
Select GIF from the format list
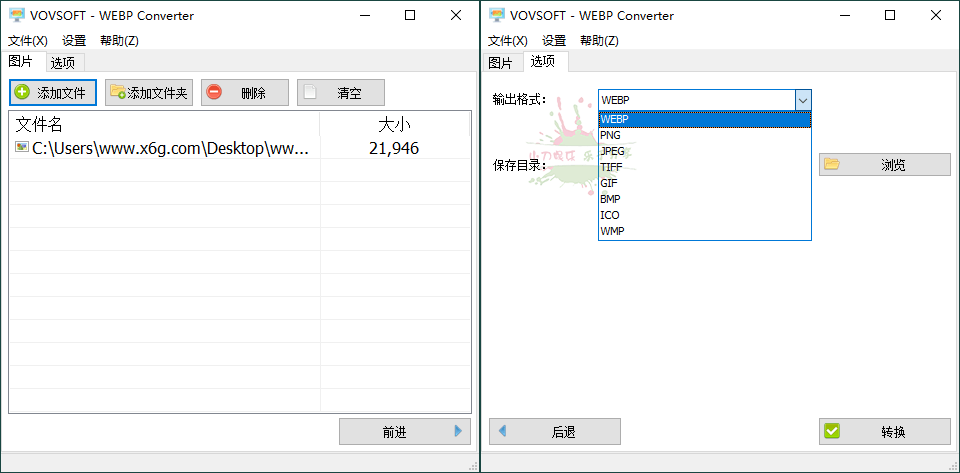608,183
